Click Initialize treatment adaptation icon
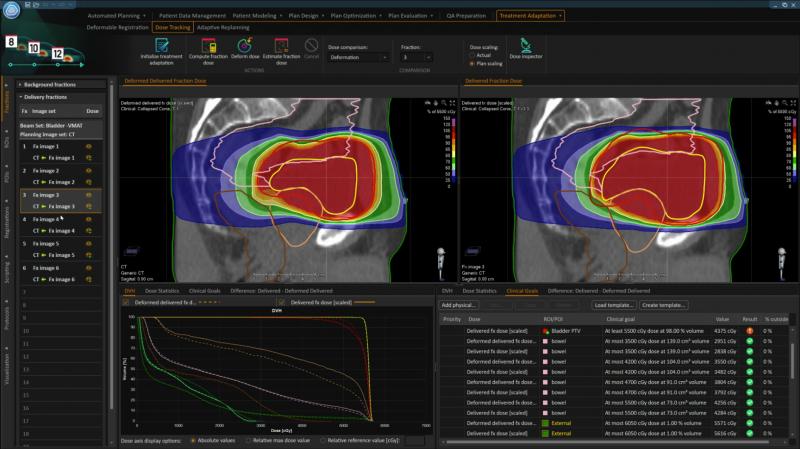This screenshot has height=449, width=800. 162,45
